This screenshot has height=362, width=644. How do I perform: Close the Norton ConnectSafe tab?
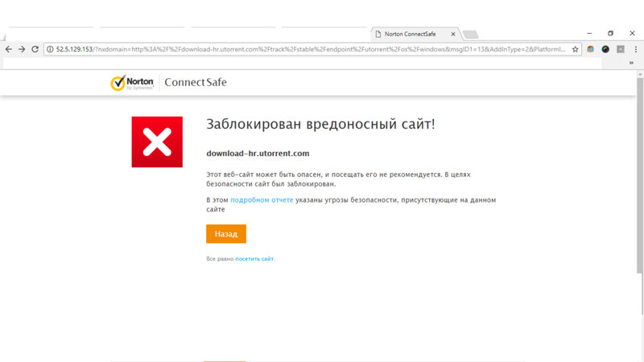[453, 34]
